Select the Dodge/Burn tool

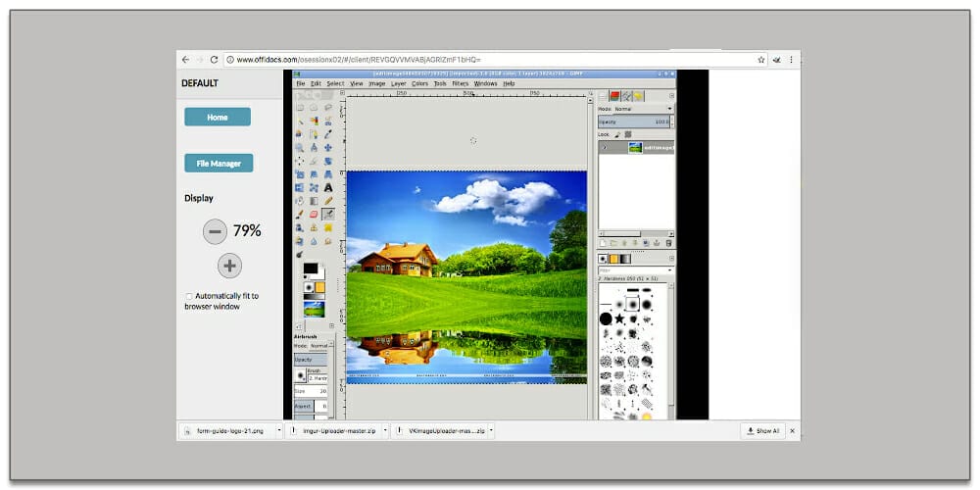pos(299,255)
